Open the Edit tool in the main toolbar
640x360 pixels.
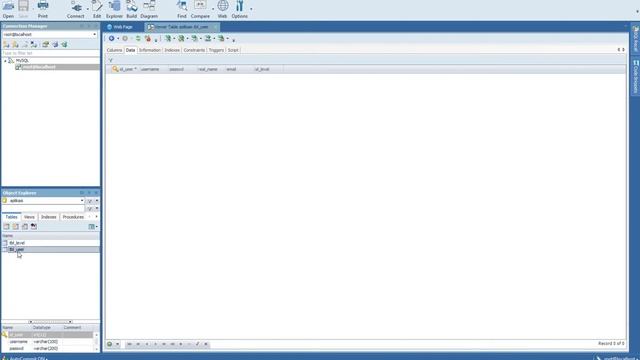(97, 9)
